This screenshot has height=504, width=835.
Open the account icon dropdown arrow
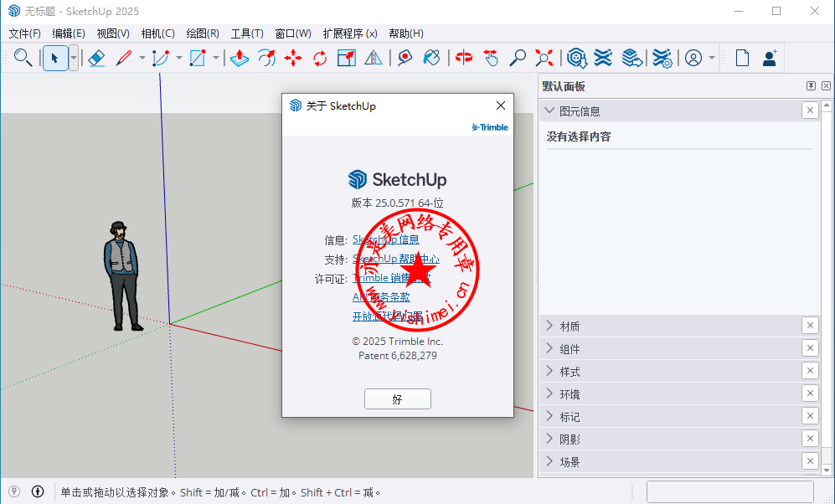(711, 58)
